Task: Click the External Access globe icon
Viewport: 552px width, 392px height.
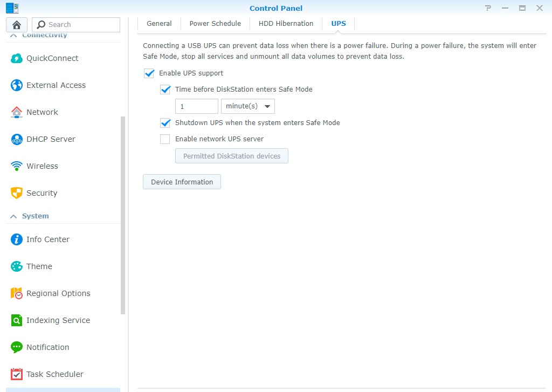Action: [17, 85]
